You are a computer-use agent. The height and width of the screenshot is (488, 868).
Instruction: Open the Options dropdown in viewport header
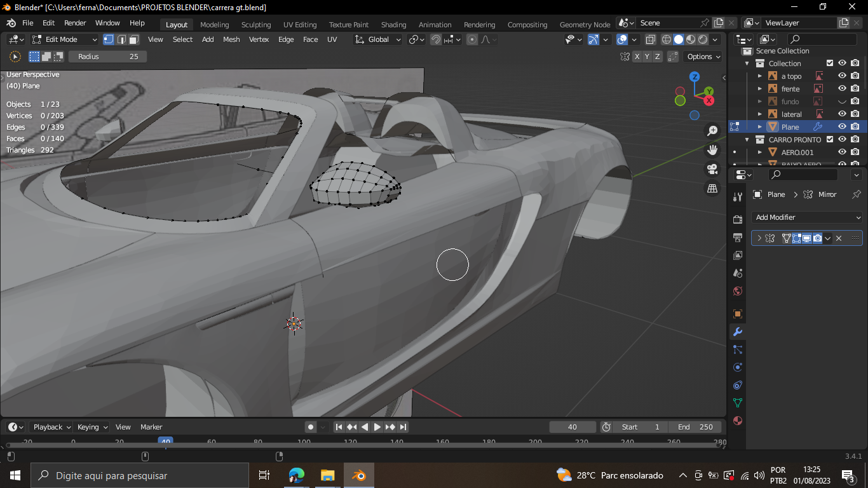tap(705, 57)
